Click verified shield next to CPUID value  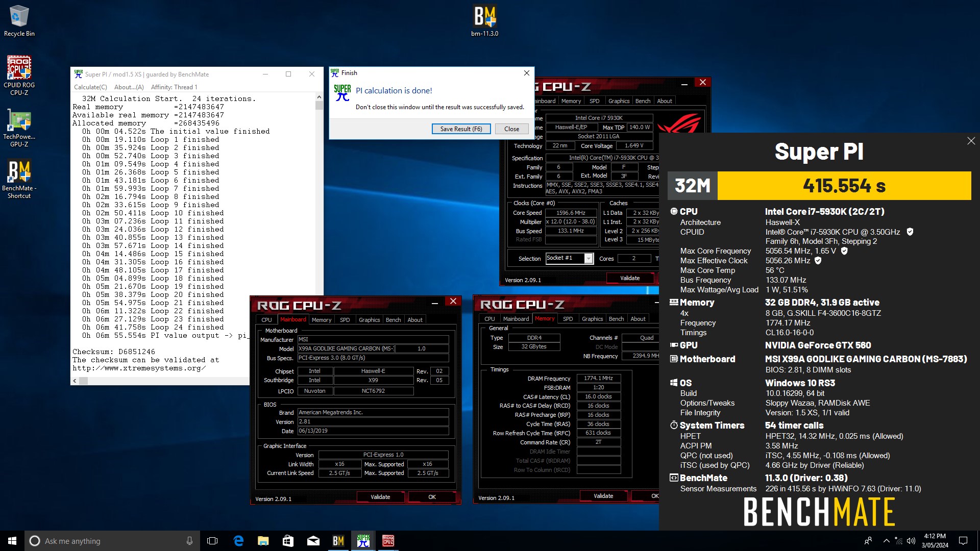[x=910, y=232]
